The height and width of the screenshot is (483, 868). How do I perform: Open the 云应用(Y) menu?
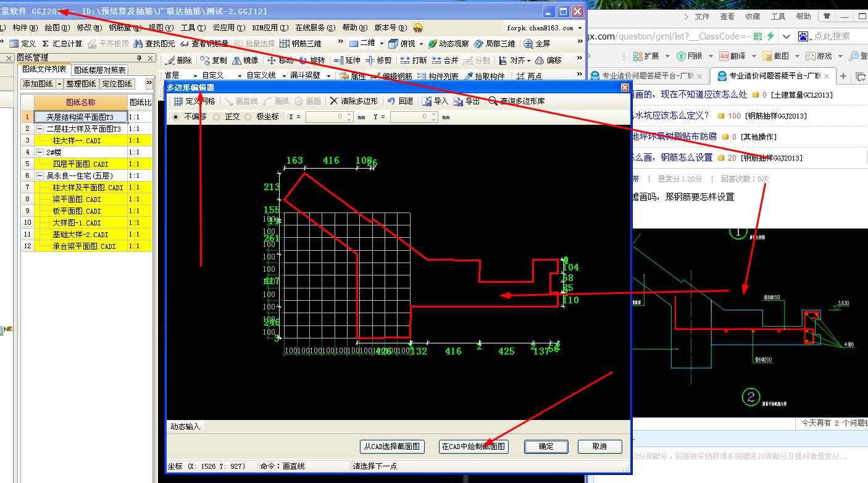point(228,28)
